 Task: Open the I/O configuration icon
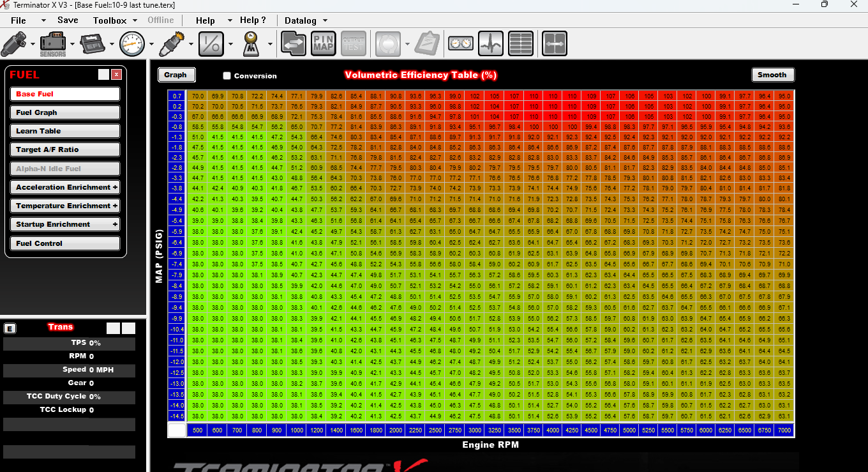[211, 44]
